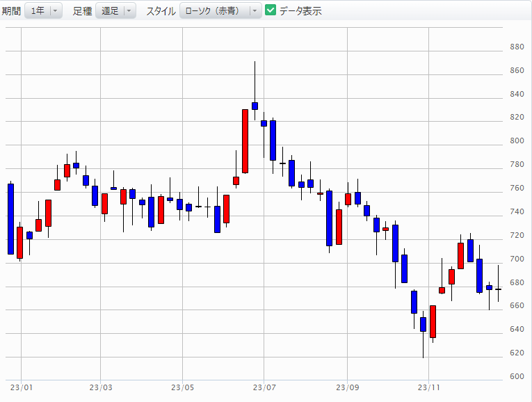Screen dimensions: 532x402
Task: Click the 760 price axis label
Action: [x=517, y=188]
